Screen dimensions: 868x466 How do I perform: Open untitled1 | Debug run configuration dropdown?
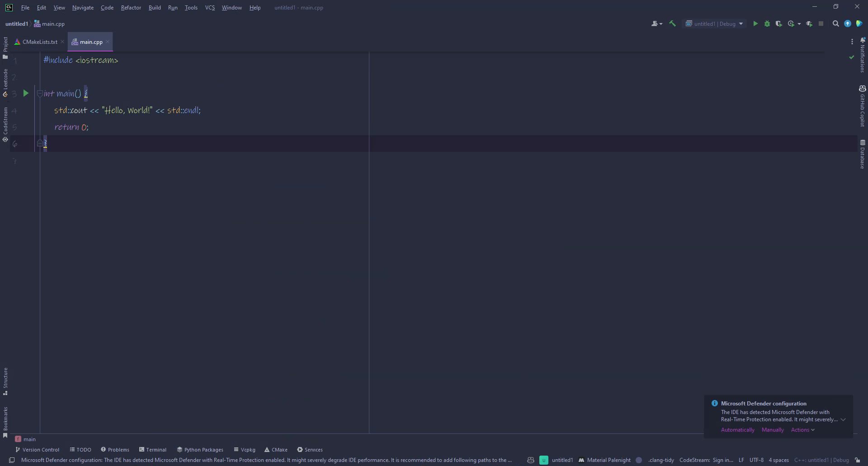tap(714, 24)
